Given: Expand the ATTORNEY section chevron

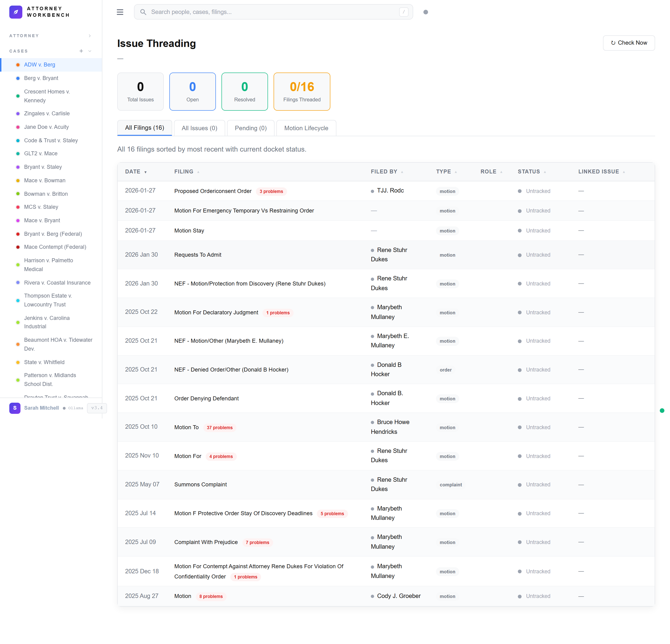Looking at the screenshot, I should [x=90, y=36].
